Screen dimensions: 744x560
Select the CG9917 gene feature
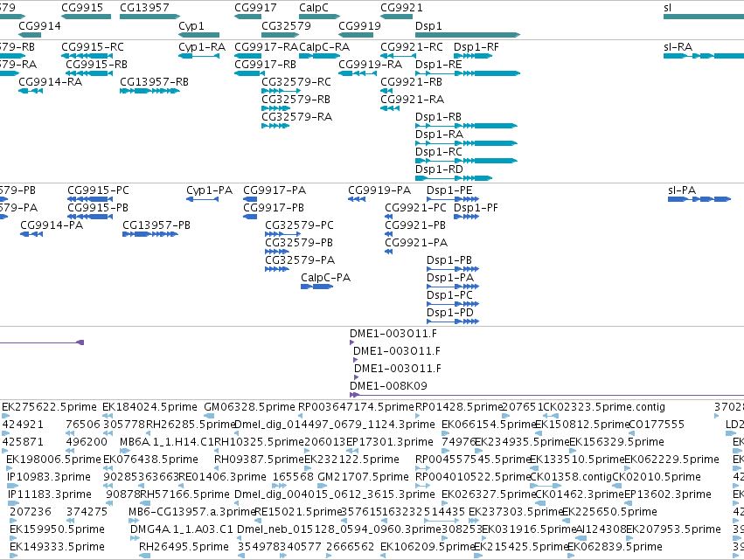pyautogui.click(x=247, y=17)
